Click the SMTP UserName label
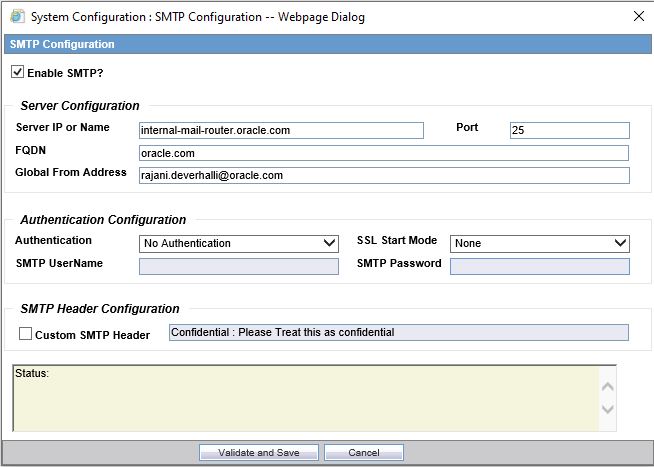Screen dimensions: 654x467 click(59, 263)
